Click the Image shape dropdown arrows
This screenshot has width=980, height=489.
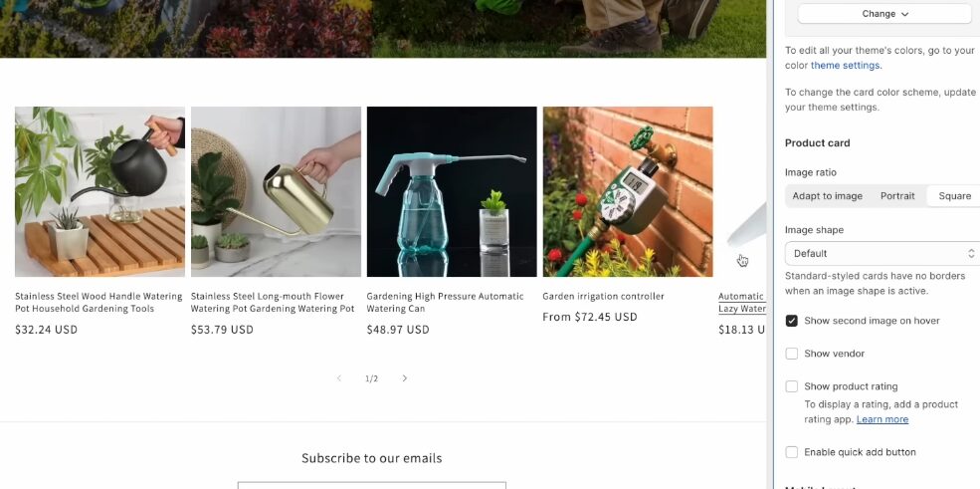tap(971, 253)
